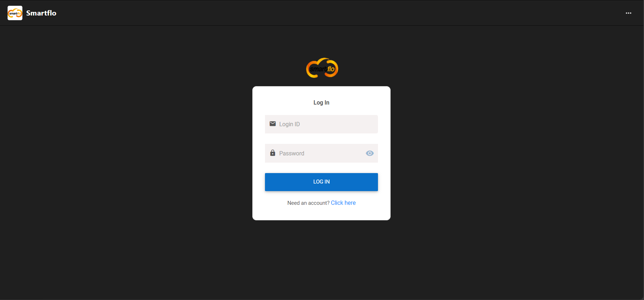Click the padlock icon in Password field
This screenshot has width=644, height=300.
point(273,153)
